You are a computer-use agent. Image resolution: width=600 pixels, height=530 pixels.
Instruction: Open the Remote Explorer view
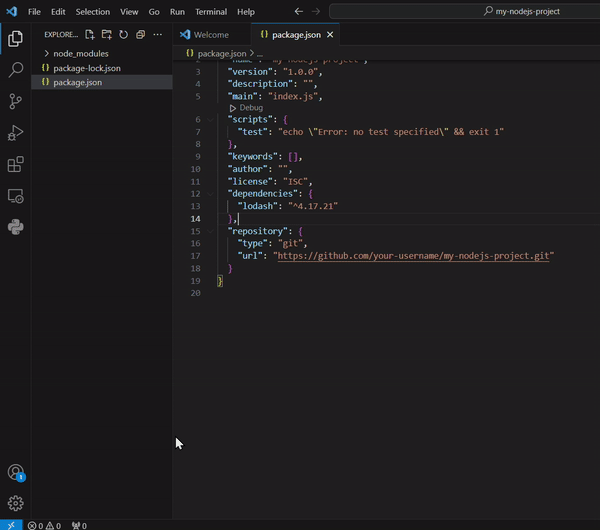pyautogui.click(x=16, y=196)
